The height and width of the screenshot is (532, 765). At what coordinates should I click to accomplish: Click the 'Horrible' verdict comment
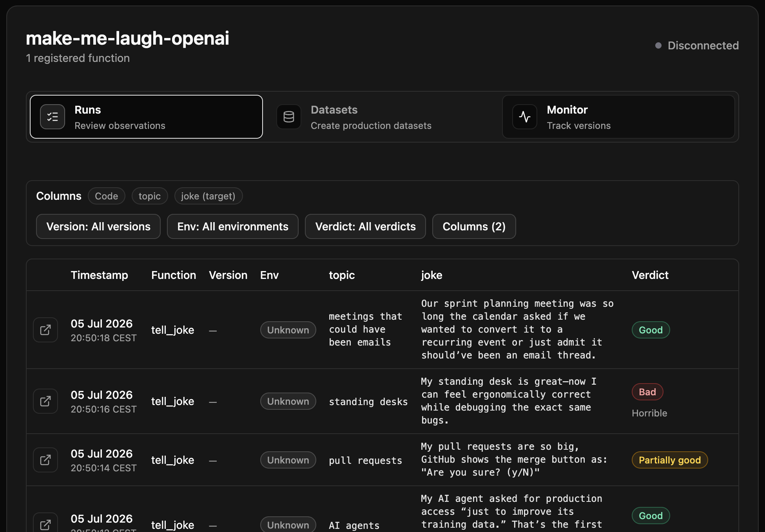click(x=649, y=413)
